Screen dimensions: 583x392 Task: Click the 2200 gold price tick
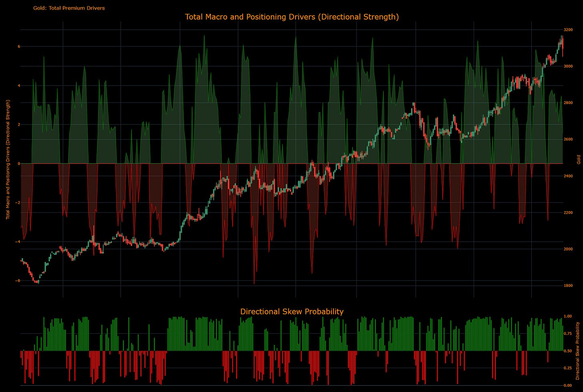coord(568,212)
